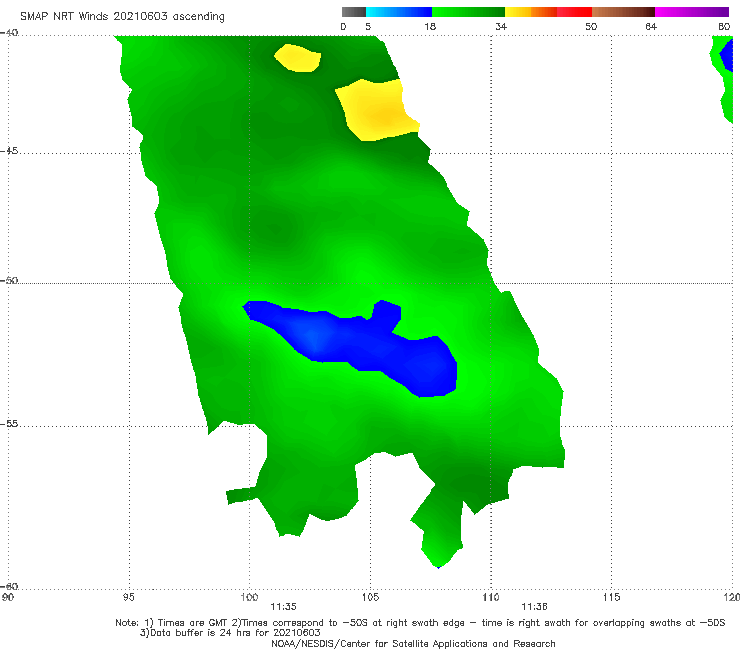
Task: Click the '100' longitude axis label
Action: click(249, 597)
